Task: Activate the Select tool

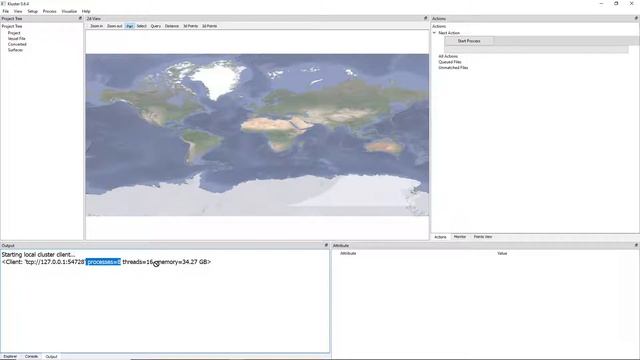Action: (x=142, y=26)
